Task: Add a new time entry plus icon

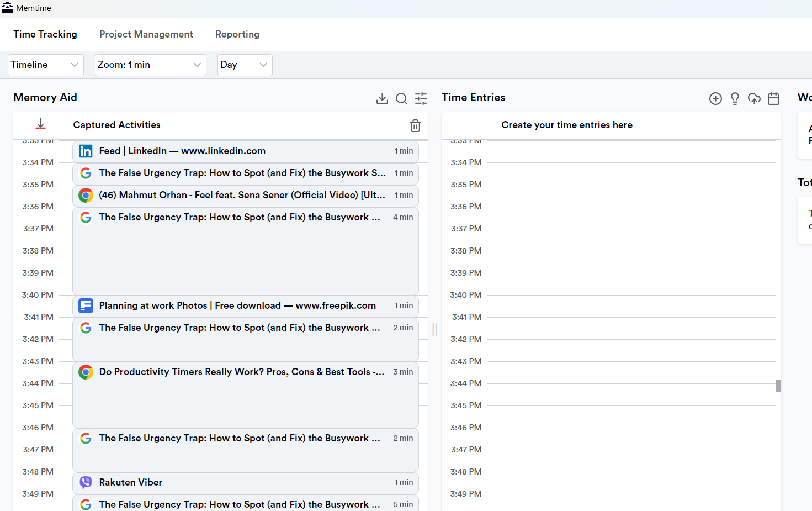Action: 715,98
